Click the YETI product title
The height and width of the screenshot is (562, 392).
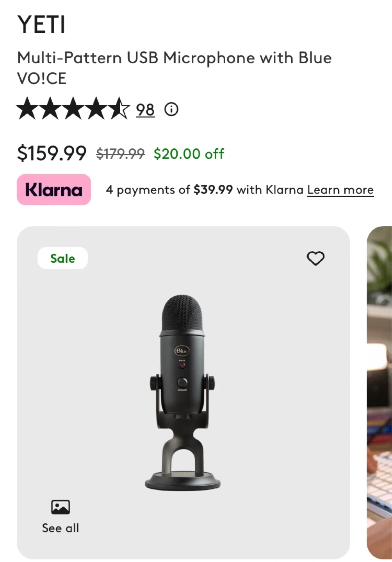[x=41, y=25]
